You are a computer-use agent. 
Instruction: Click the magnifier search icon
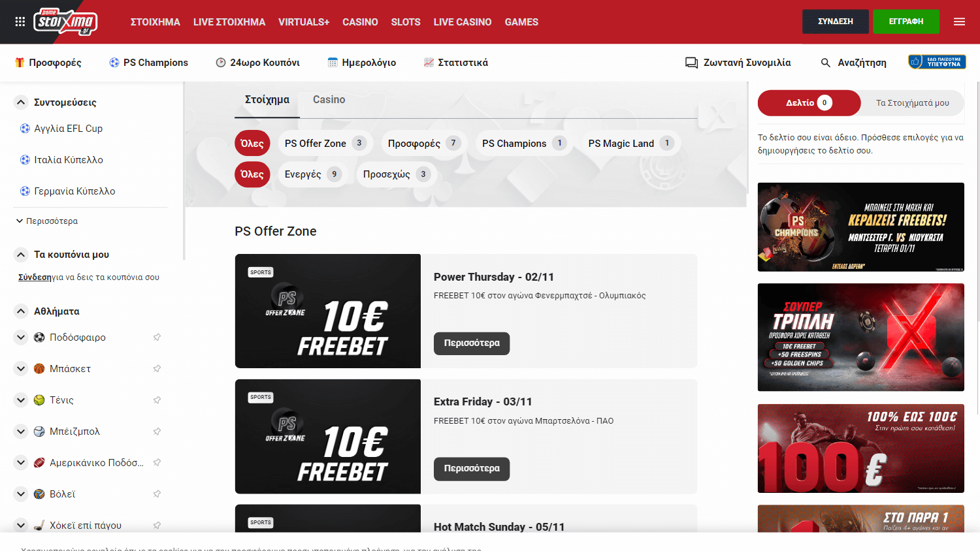pos(826,63)
